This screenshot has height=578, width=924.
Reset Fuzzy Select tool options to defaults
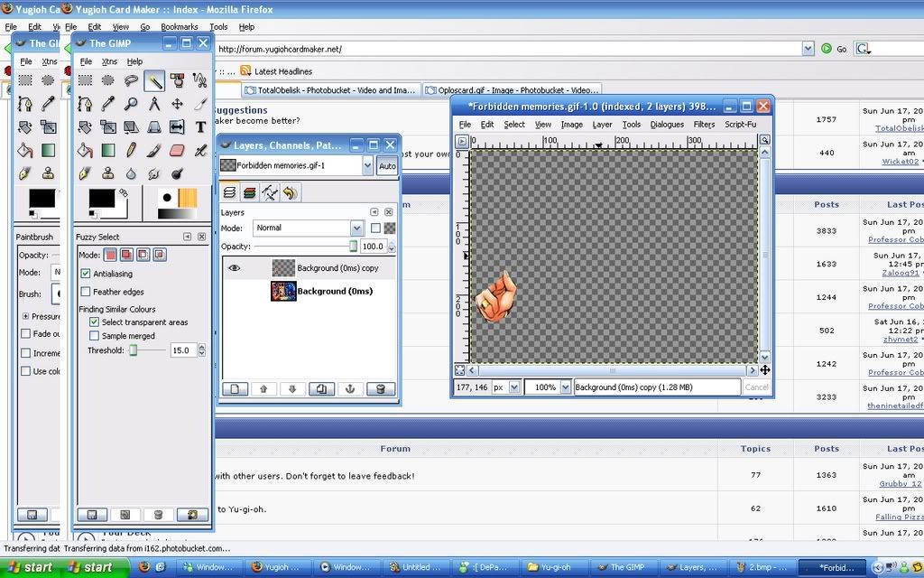(x=193, y=515)
